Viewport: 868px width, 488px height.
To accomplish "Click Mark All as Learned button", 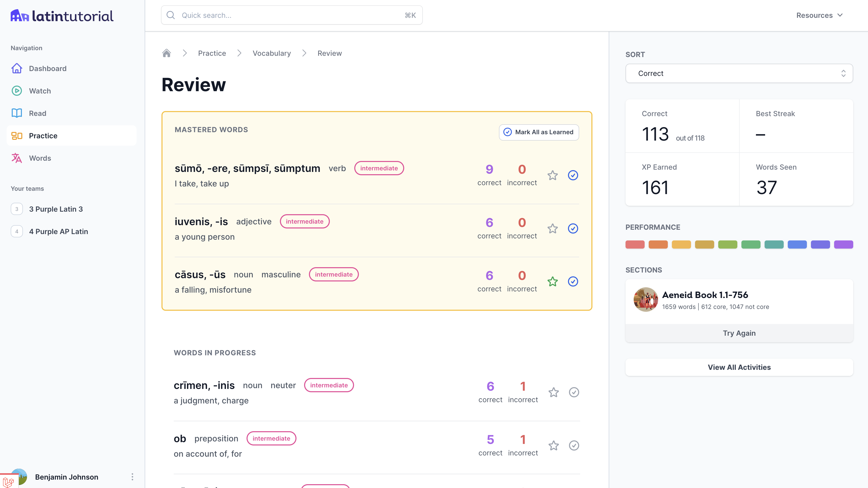I will 538,132.
